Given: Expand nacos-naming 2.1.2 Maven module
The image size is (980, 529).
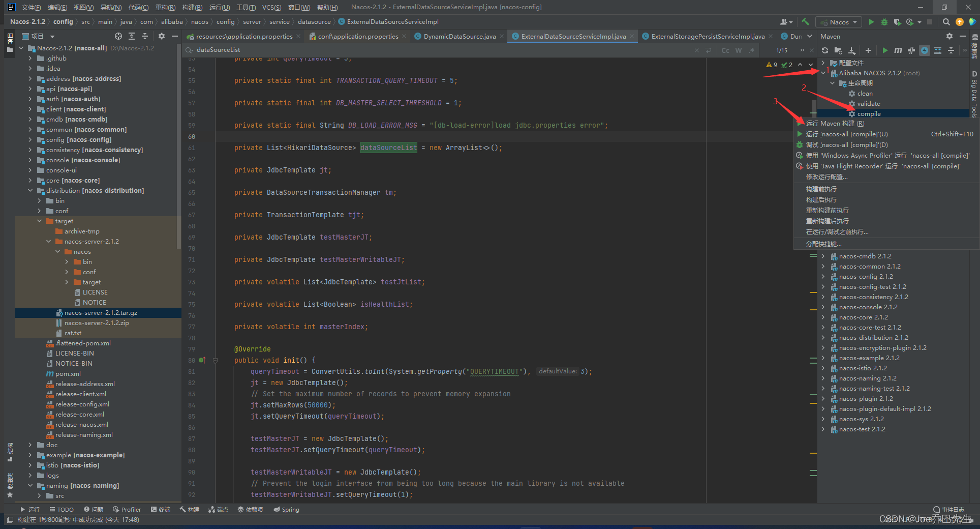Looking at the screenshot, I should 823,378.
